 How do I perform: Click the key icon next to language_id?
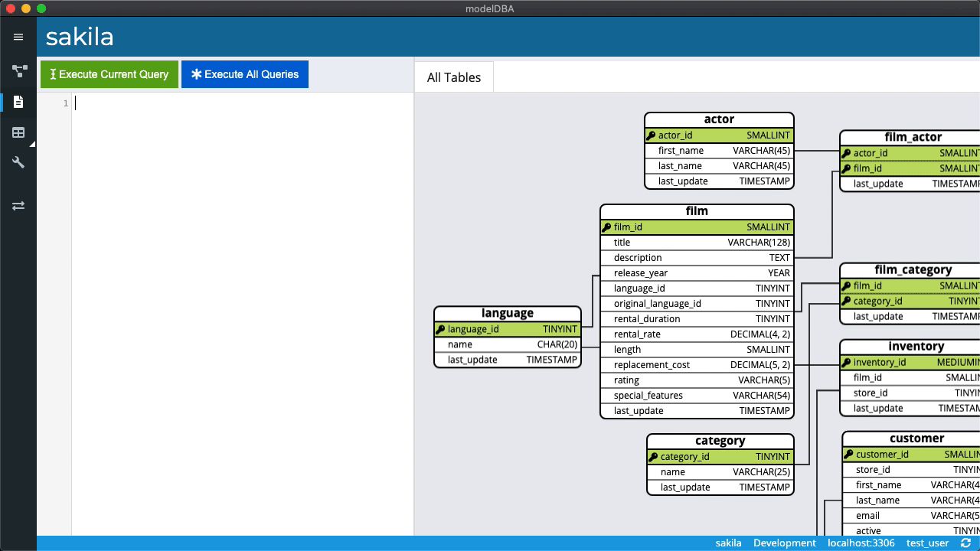click(440, 329)
